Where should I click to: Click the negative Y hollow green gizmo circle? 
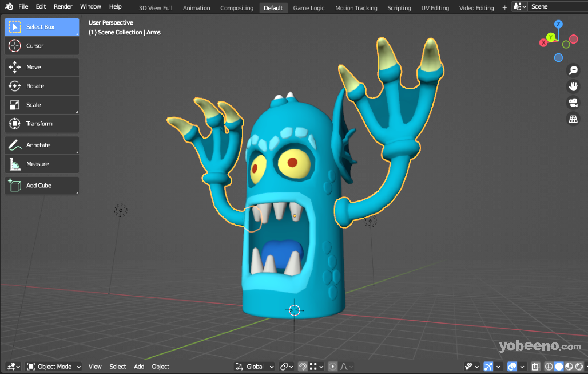[x=566, y=45]
